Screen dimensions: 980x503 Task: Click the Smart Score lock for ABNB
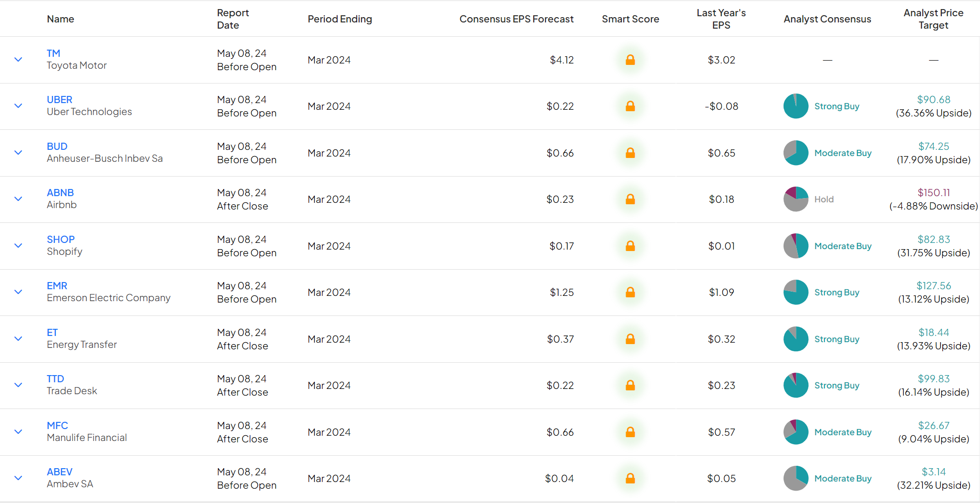630,199
